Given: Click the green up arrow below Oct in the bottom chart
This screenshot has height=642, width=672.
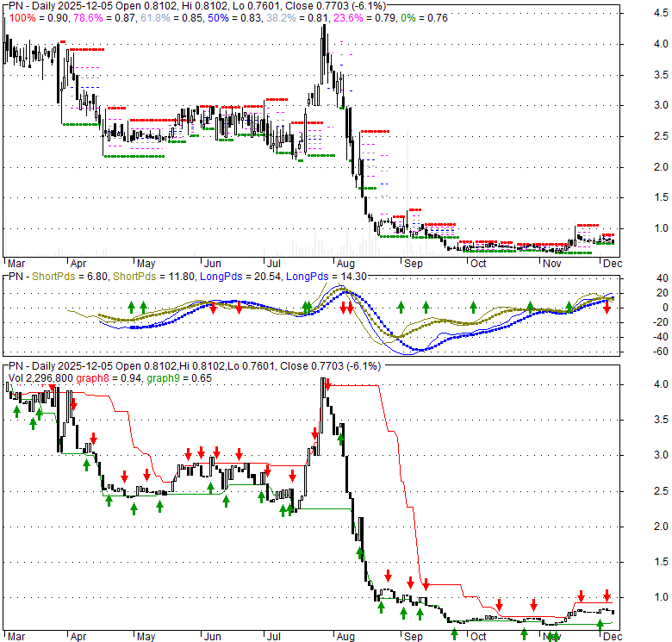Looking at the screenshot, I should click(454, 635).
